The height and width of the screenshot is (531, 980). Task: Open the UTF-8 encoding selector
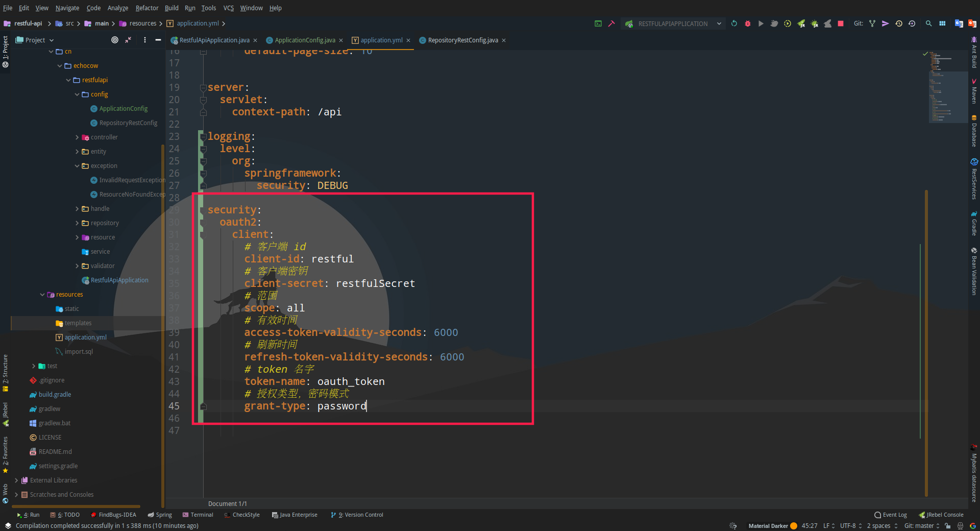851,526
